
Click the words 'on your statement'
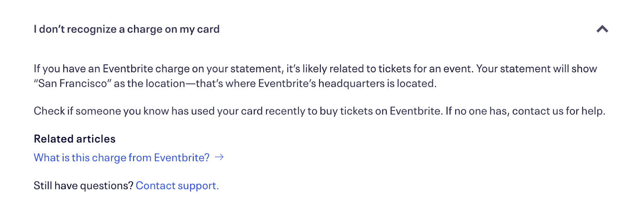[237, 69]
